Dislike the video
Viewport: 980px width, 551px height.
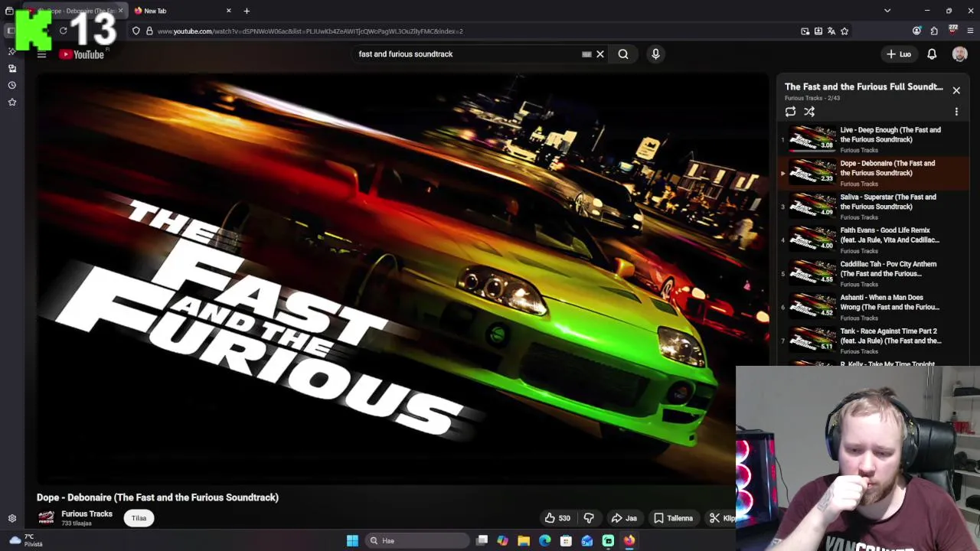tap(589, 518)
